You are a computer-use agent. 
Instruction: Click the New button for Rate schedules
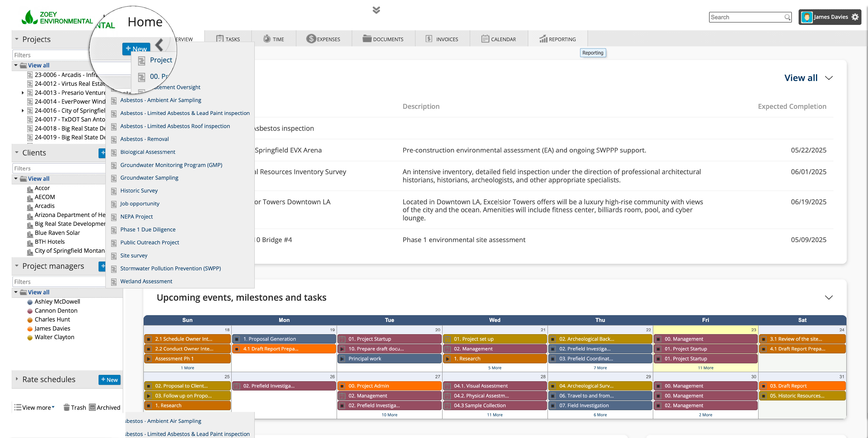tap(109, 380)
